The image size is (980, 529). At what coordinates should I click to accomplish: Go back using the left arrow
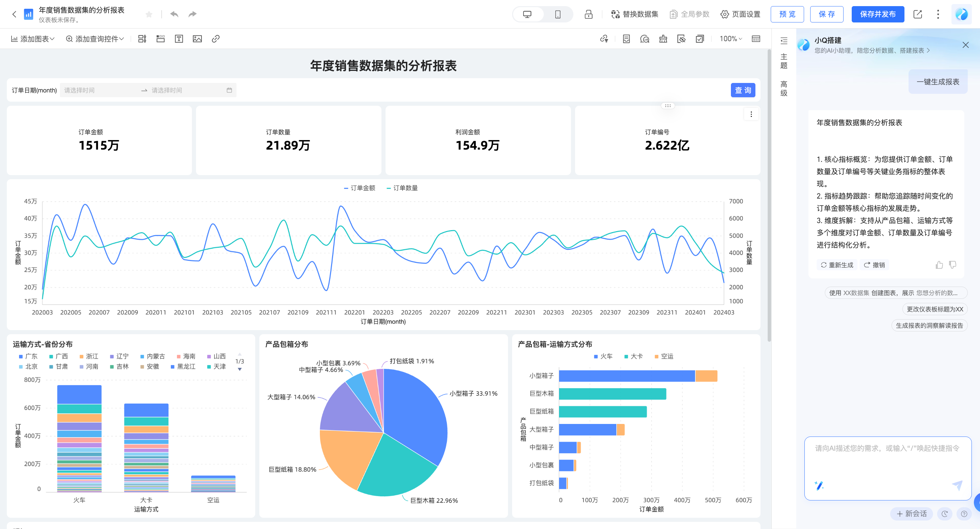pos(14,14)
